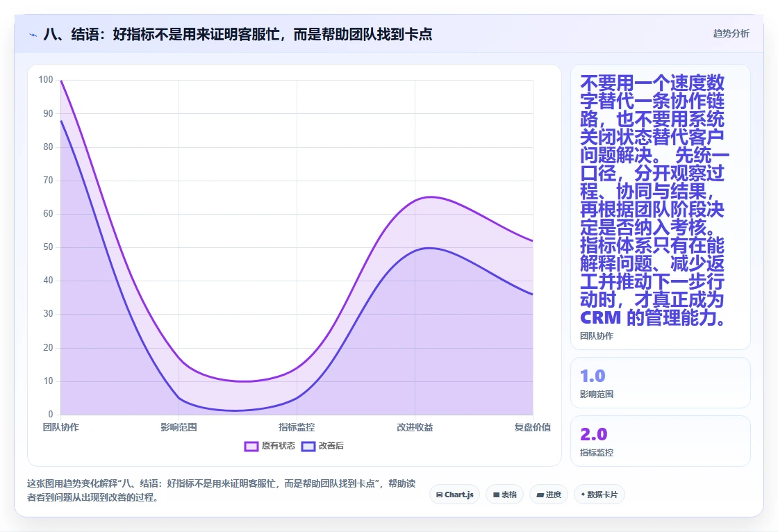
Task: Select the 进度 tag
Action: [548, 494]
